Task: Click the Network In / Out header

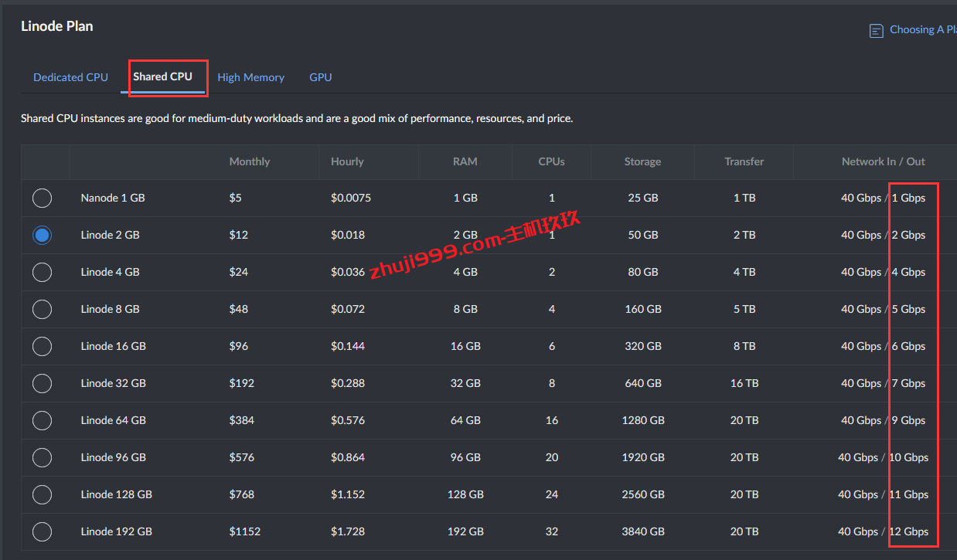Action: (884, 161)
